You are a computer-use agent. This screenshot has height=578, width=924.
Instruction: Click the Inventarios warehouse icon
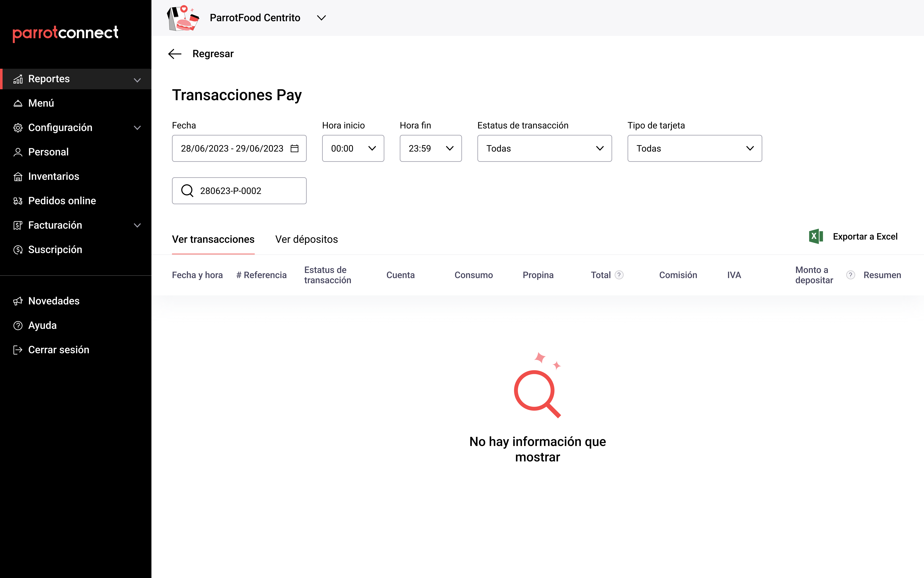coord(18,177)
